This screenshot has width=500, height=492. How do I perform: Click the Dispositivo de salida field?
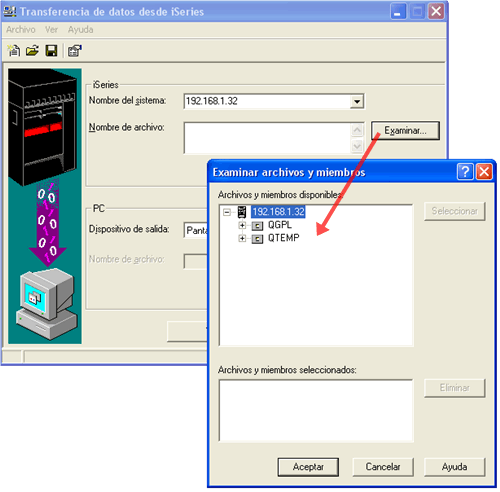[196, 230]
